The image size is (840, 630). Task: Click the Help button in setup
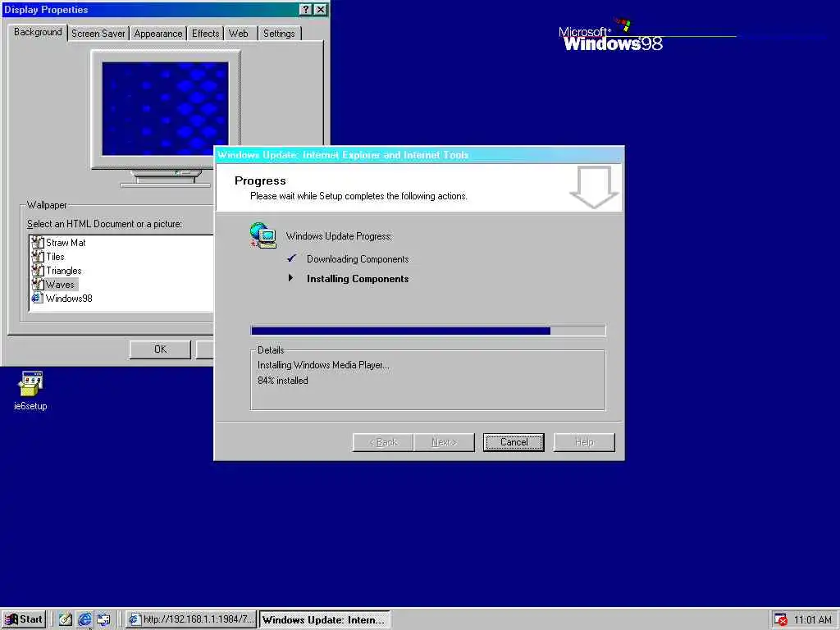click(x=584, y=442)
